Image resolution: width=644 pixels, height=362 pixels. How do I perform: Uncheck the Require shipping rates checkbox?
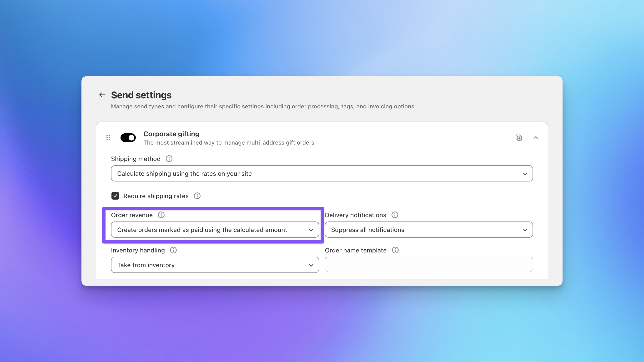(115, 196)
